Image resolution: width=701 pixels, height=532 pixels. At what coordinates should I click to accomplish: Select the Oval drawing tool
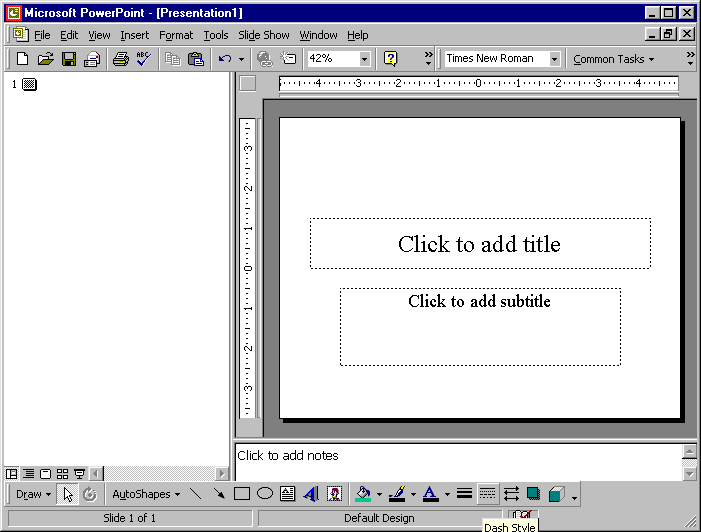click(265, 494)
